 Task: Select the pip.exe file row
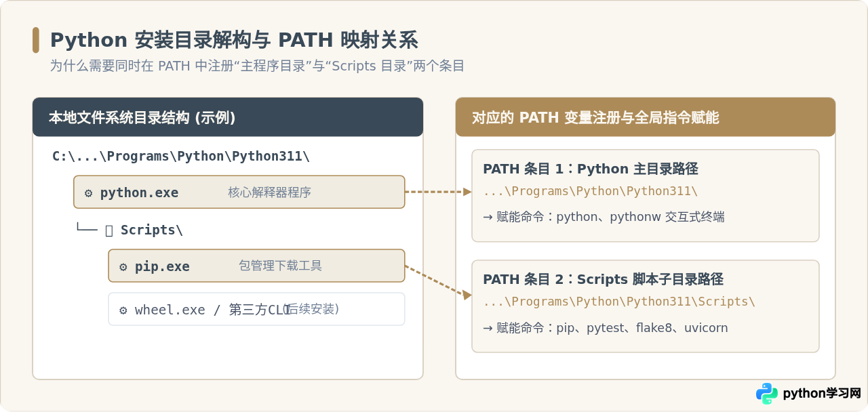pyautogui.click(x=256, y=266)
